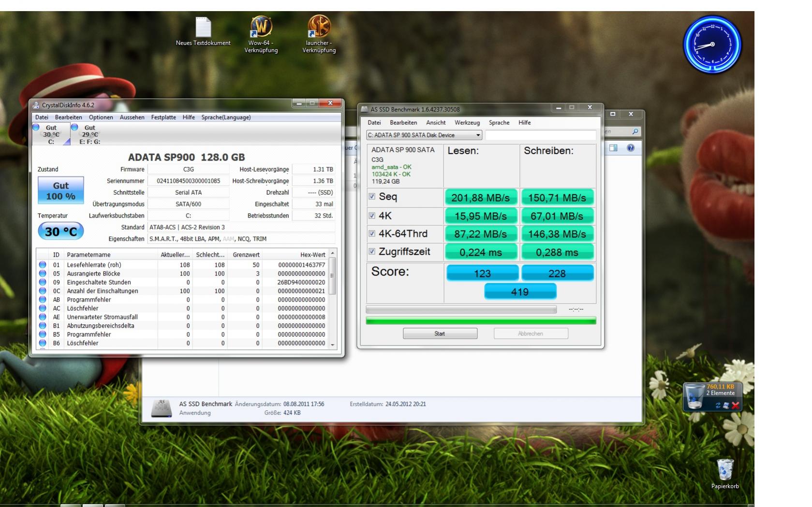This screenshot has height=507, width=812.
Task: Open the ADATA SP 900 drive dropdown
Action: click(424, 135)
